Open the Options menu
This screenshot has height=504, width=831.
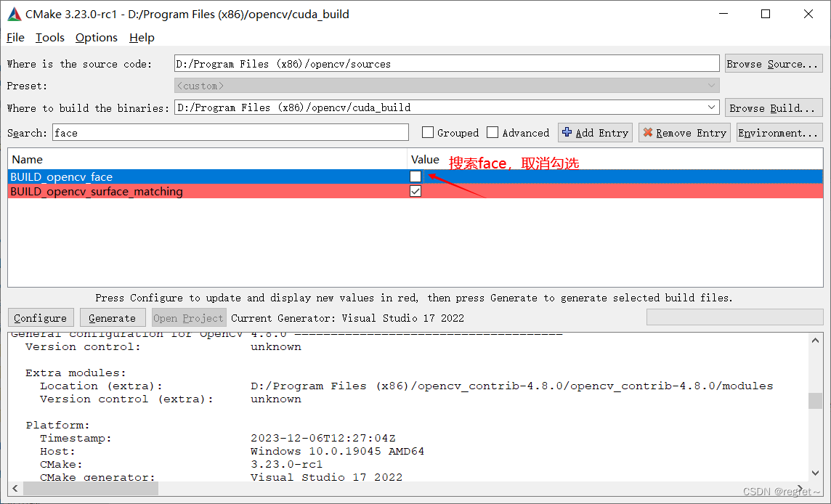[x=96, y=37]
